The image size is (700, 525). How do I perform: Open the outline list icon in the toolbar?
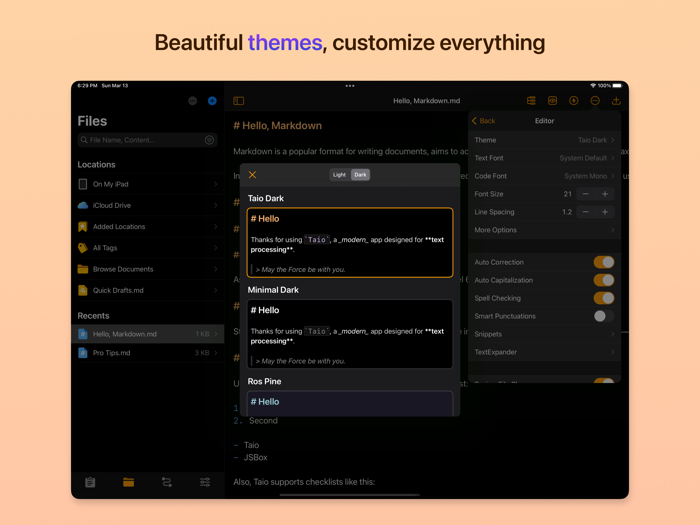coord(531,100)
